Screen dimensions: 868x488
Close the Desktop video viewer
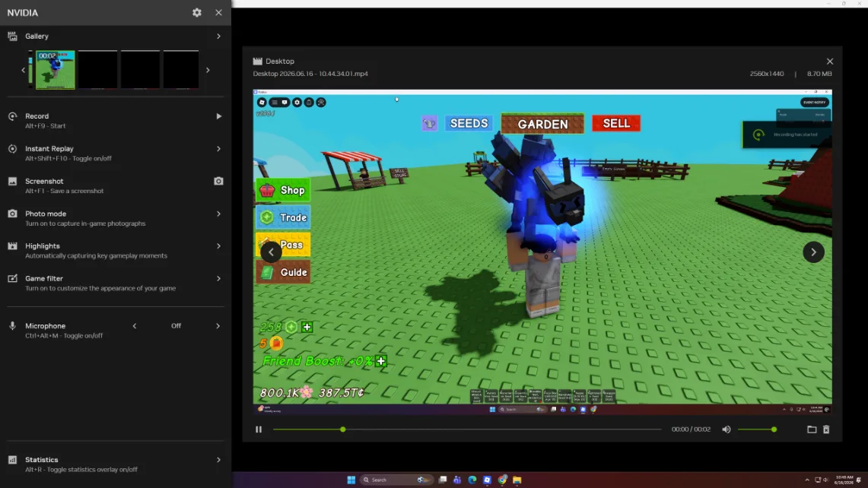pyautogui.click(x=830, y=62)
